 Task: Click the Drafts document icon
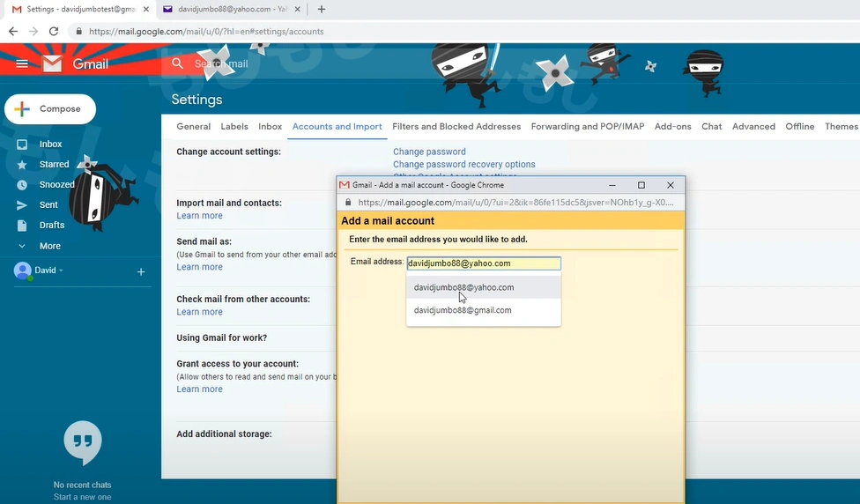pyautogui.click(x=22, y=226)
